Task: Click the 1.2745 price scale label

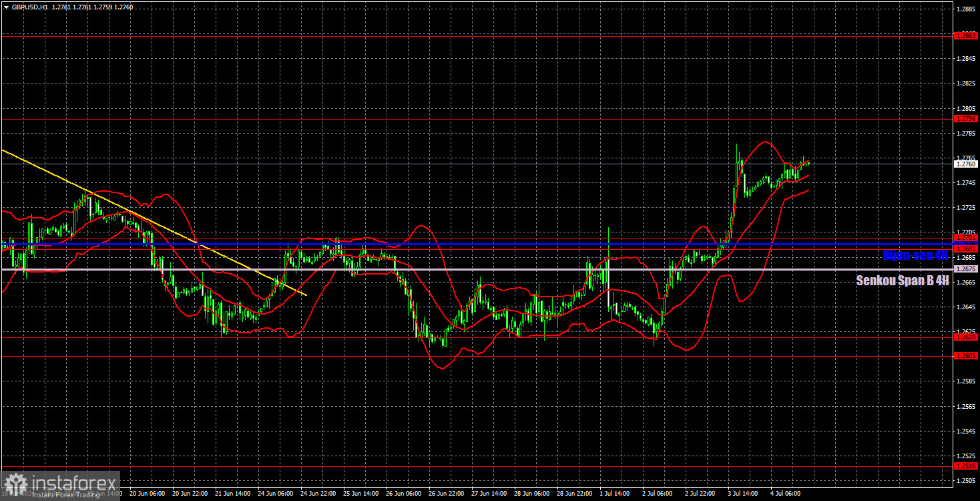Action: [966, 183]
